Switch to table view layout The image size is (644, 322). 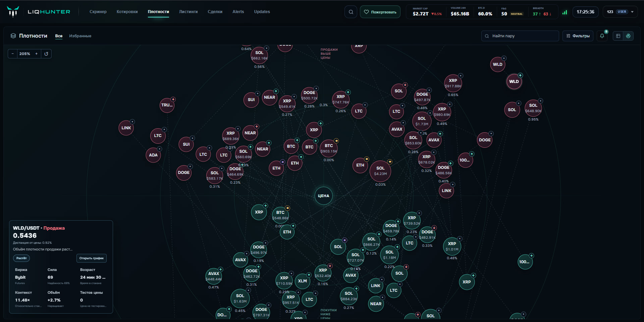coord(618,36)
